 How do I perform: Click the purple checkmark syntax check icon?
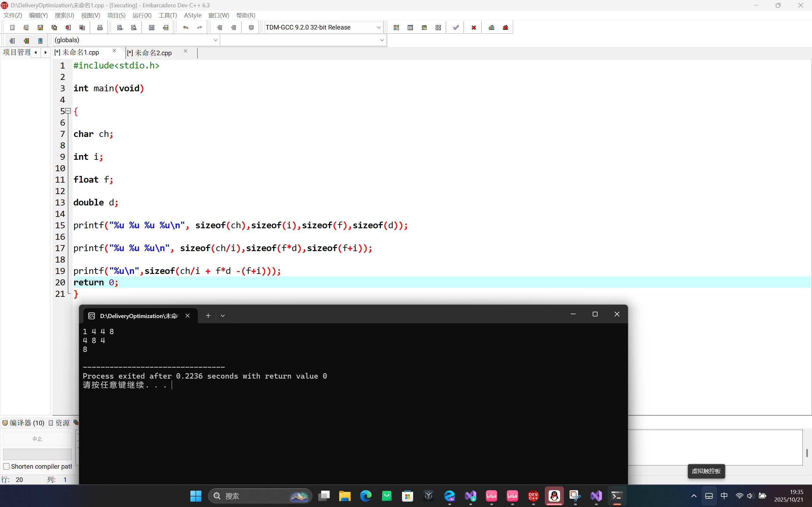click(x=456, y=28)
